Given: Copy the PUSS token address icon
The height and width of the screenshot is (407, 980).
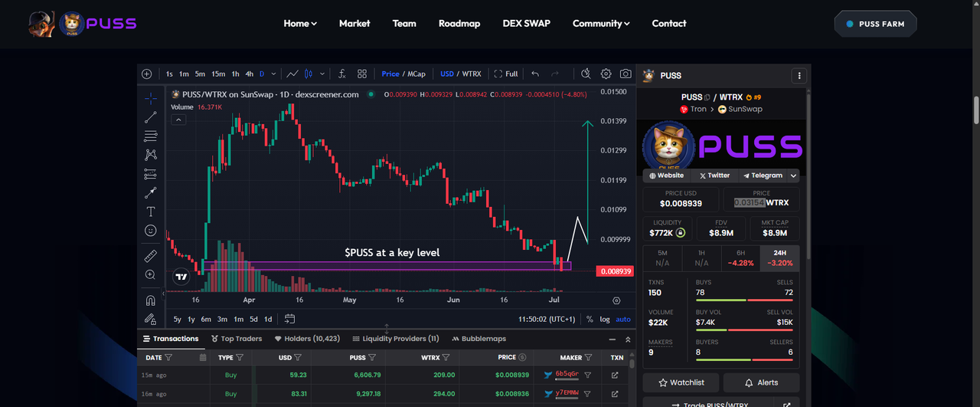Looking at the screenshot, I should (x=707, y=97).
